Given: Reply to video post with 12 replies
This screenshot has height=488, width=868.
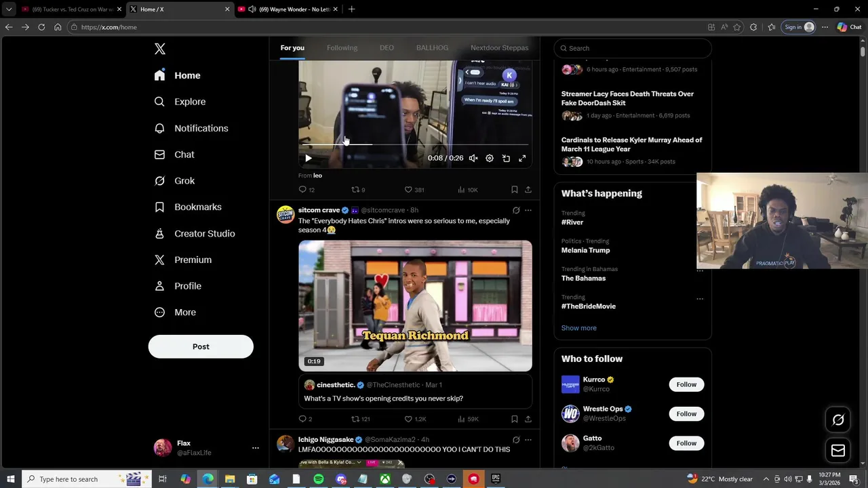Looking at the screenshot, I should point(307,190).
